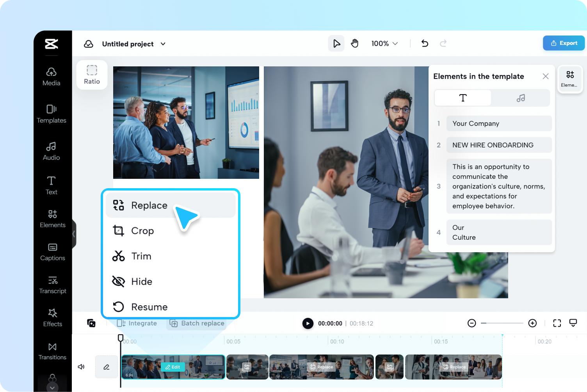The width and height of the screenshot is (587, 392).
Task: Click the Edit badge on the first clip
Action: pyautogui.click(x=173, y=367)
